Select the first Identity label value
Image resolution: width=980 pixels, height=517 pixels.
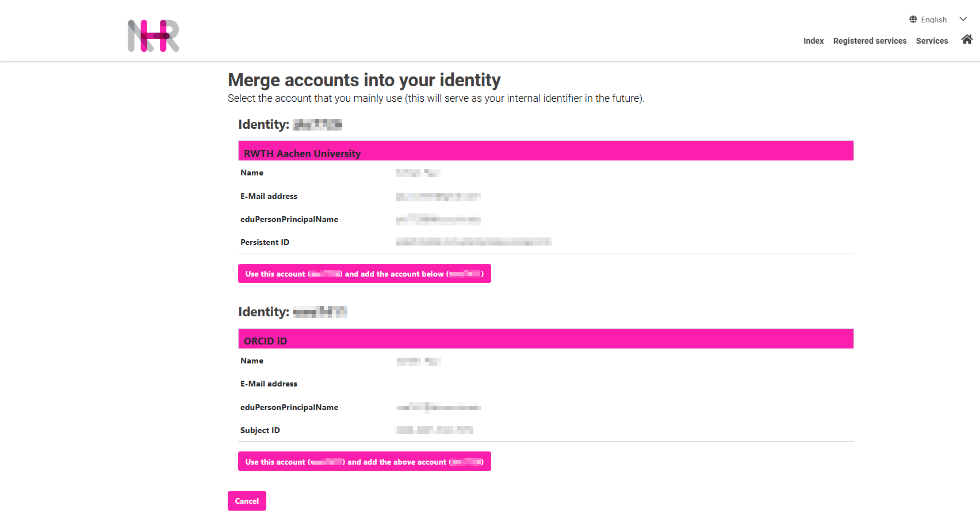317,124
